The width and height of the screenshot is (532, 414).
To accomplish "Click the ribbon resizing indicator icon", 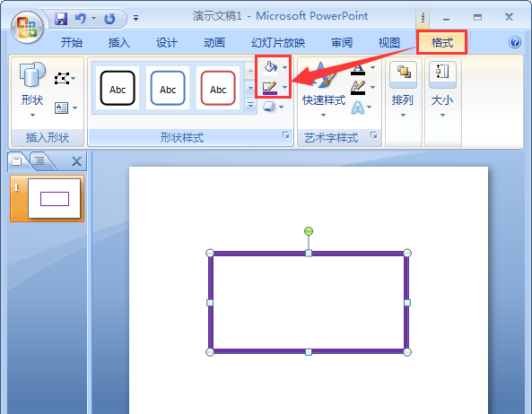I will tap(423, 18).
